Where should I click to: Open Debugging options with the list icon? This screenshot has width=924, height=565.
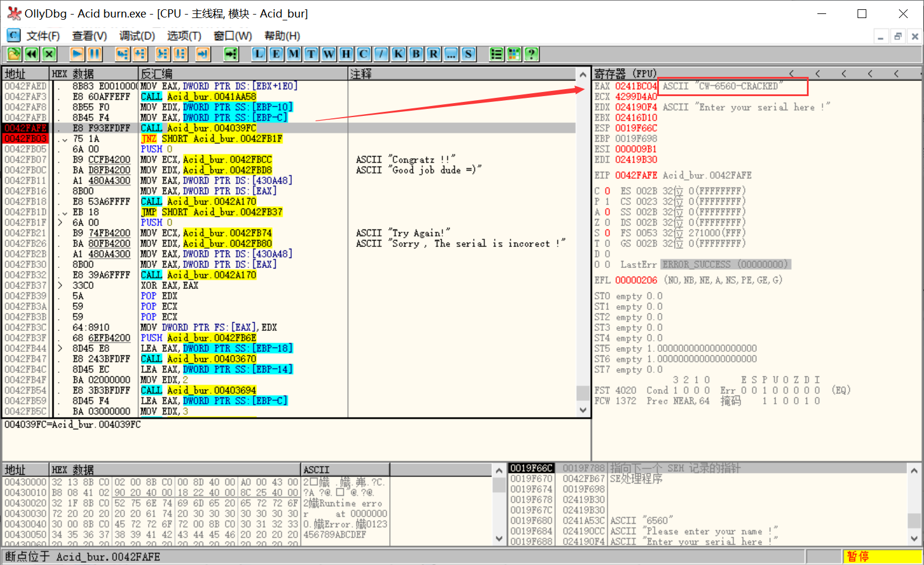coord(496,54)
